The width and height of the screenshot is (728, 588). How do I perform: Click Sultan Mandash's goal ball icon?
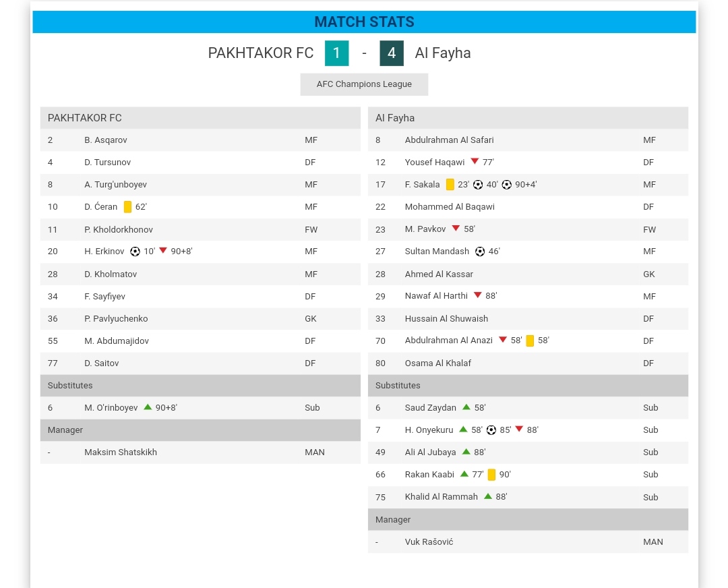pyautogui.click(x=480, y=252)
